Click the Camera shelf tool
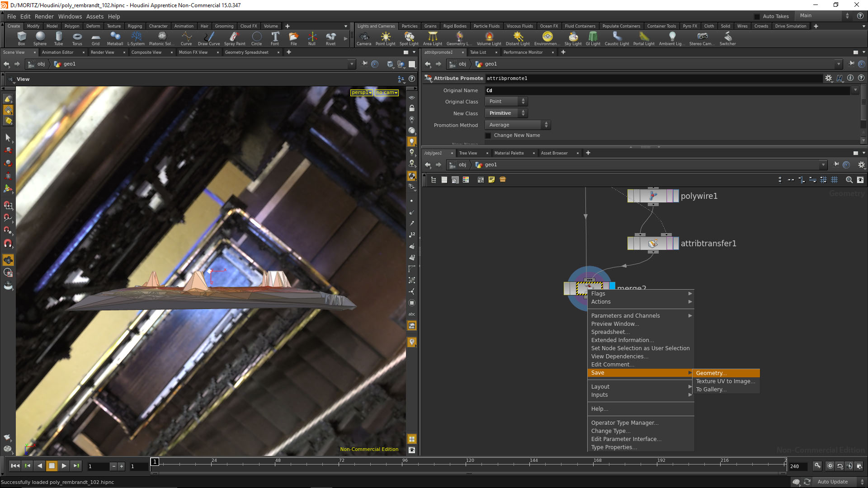Screen dimensions: 868x488 coord(363,38)
